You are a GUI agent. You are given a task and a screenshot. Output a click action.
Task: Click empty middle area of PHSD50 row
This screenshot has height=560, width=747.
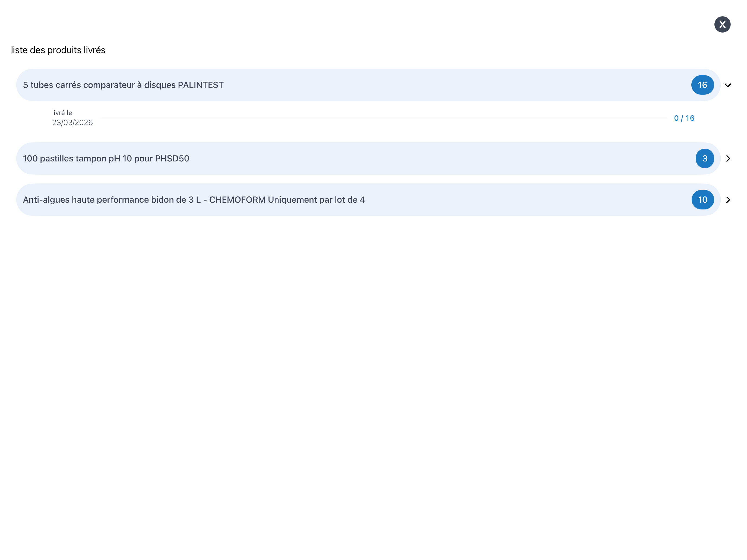click(x=439, y=159)
